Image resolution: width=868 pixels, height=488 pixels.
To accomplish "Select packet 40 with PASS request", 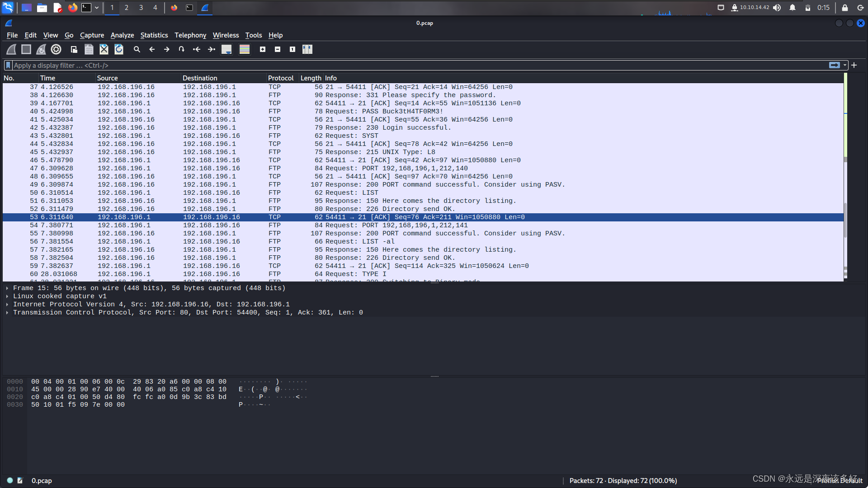I will (423, 112).
